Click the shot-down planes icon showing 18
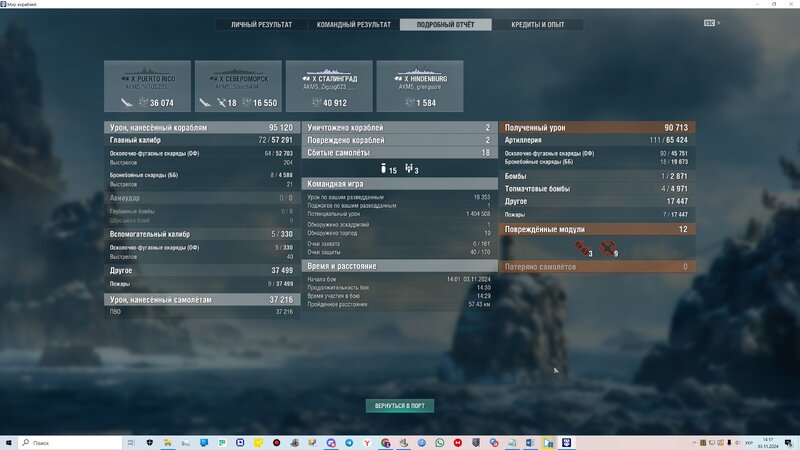 pyautogui.click(x=221, y=103)
